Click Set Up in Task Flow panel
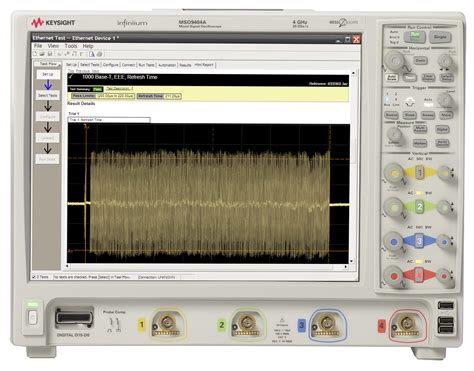Screen dimensions: 474x371 pyautogui.click(x=48, y=74)
